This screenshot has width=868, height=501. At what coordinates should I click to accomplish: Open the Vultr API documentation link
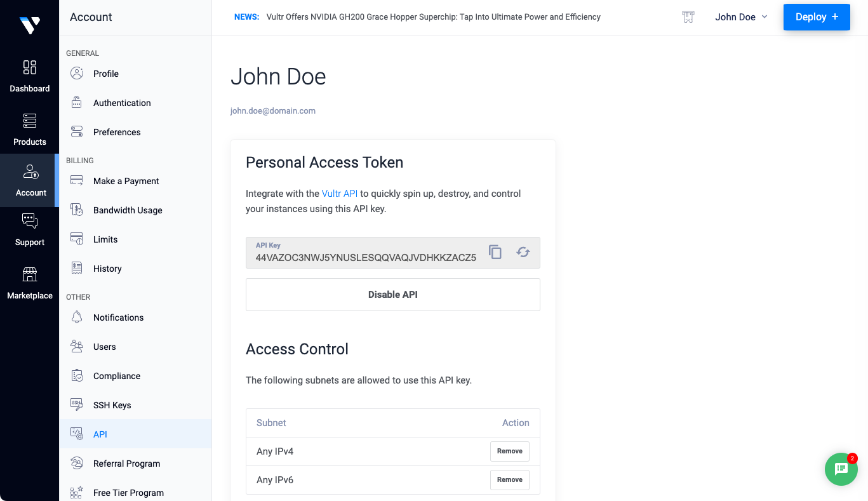[340, 194]
